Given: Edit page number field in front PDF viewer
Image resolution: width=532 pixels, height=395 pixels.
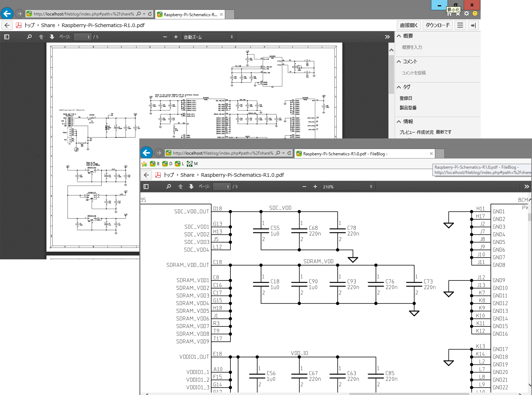Looking at the screenshot, I should 222,187.
